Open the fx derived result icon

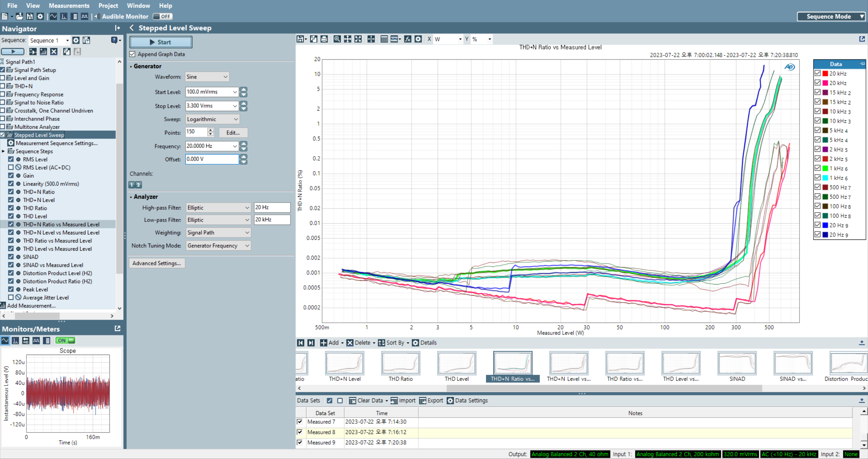(408, 39)
